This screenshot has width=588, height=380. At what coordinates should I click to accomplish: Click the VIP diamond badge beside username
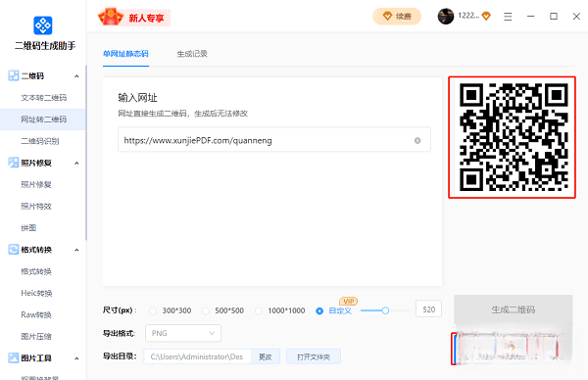(486, 16)
